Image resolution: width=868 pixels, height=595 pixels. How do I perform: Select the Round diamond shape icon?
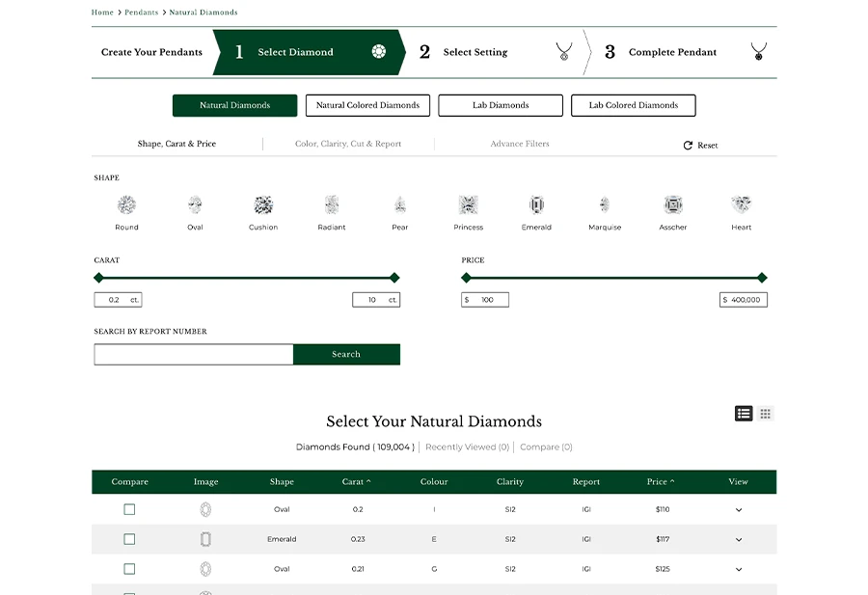pos(126,205)
